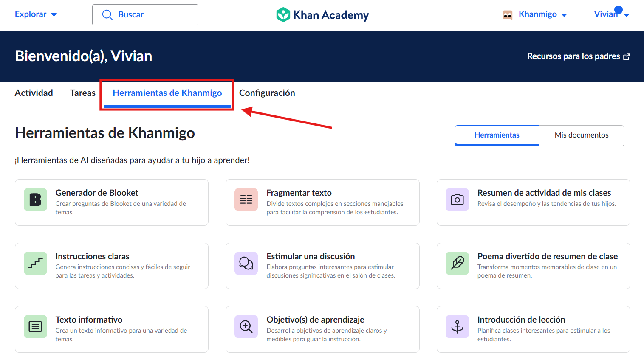Viewport: 644px width, 362px height.
Task: Open the Estimular una discusión tool
Action: pos(322,266)
